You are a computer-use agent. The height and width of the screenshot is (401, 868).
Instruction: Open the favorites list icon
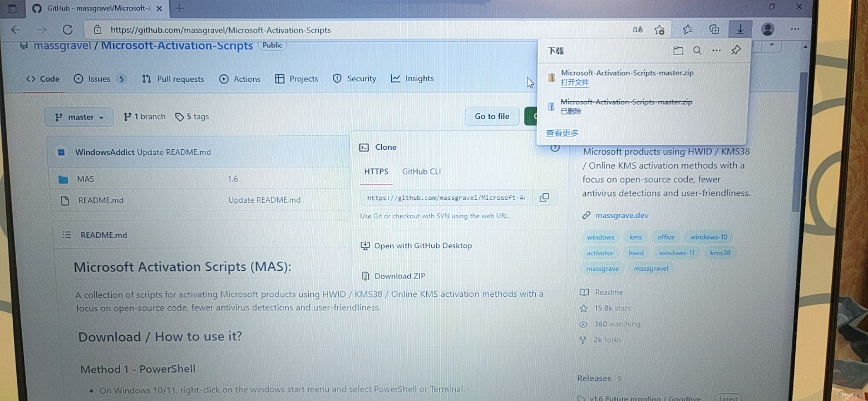pos(687,29)
